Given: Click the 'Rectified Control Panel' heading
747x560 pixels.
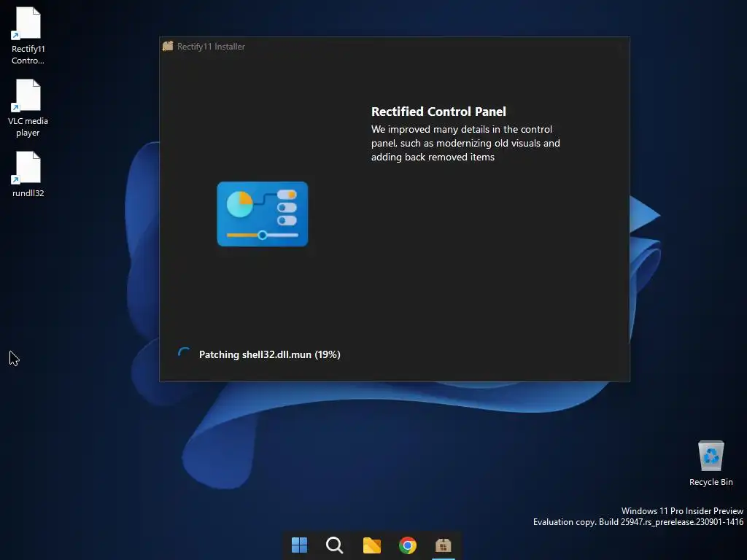Looking at the screenshot, I should pos(438,112).
